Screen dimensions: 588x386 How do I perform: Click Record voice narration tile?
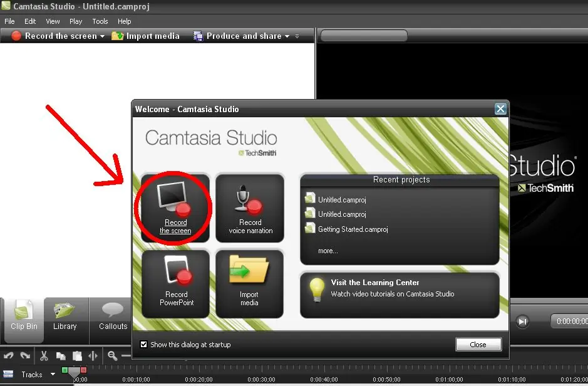250,208
